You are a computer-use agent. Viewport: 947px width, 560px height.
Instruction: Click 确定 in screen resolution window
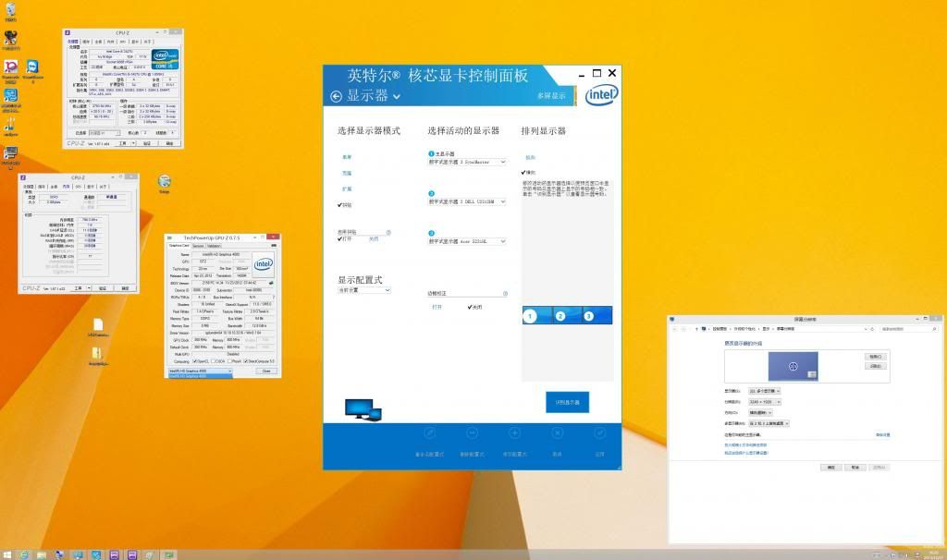tap(831, 468)
